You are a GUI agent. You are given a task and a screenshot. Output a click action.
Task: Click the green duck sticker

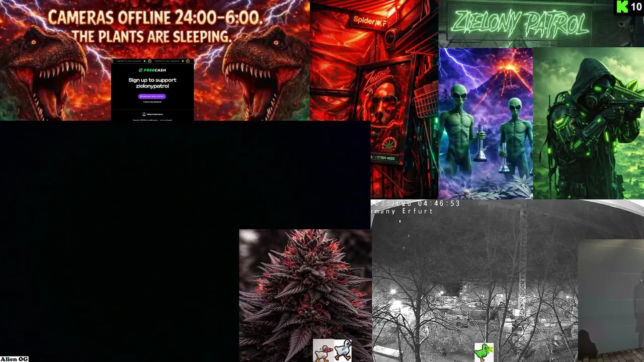[x=484, y=352]
